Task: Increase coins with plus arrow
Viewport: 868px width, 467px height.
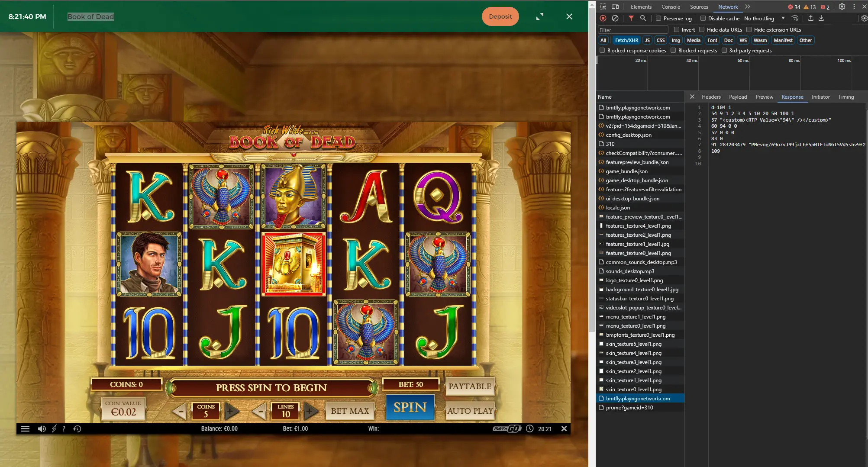Action: [x=231, y=411]
